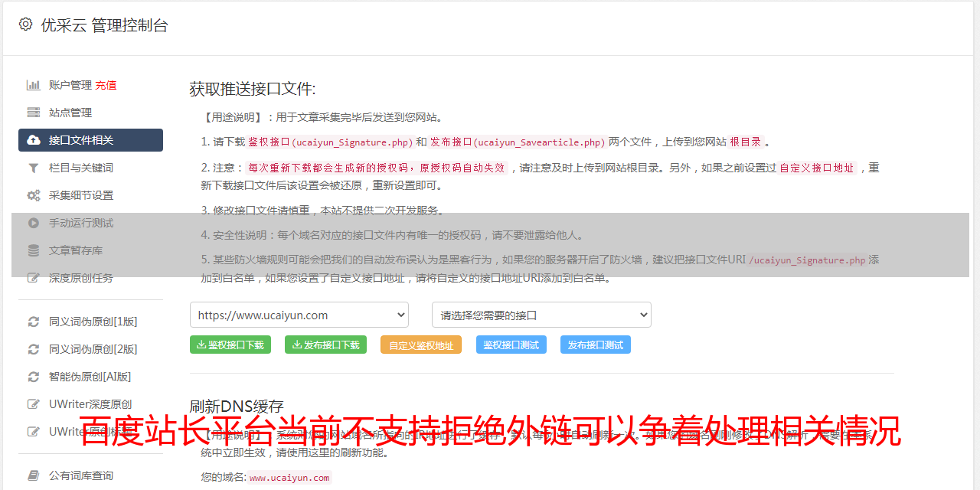Click the bar chart icon for 账户管理
This screenshot has width=980, height=490.
(x=34, y=85)
